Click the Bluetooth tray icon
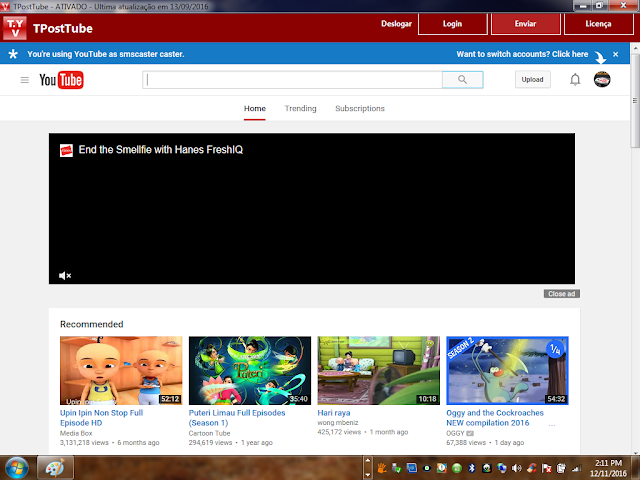Screen dimensions: 640x480 471,468
